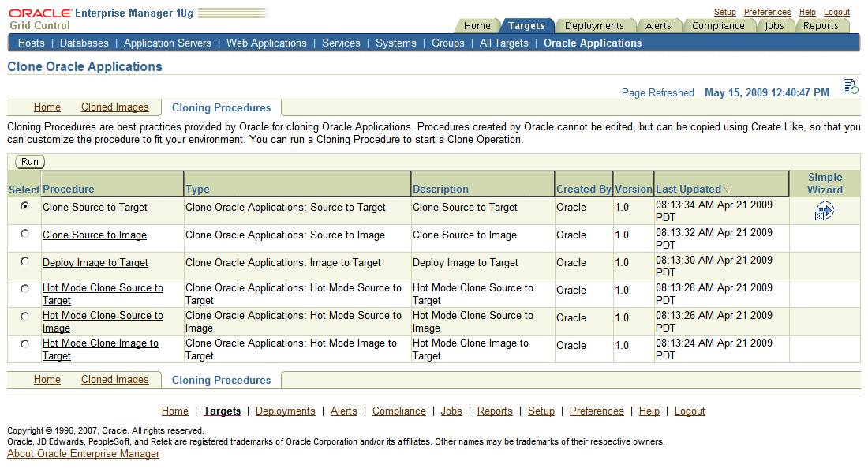Select the Deploy Image to Target radio button
Viewport: 868px width, 473px height.
coord(25,261)
